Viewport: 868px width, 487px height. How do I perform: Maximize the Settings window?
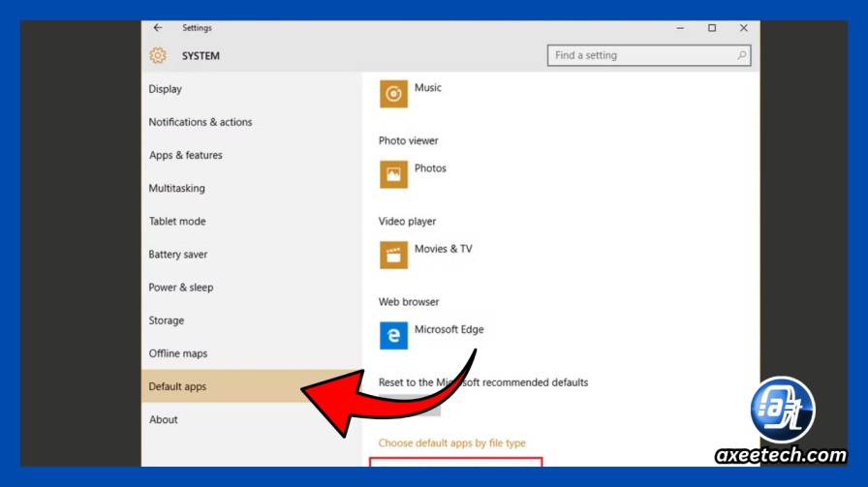coord(712,28)
